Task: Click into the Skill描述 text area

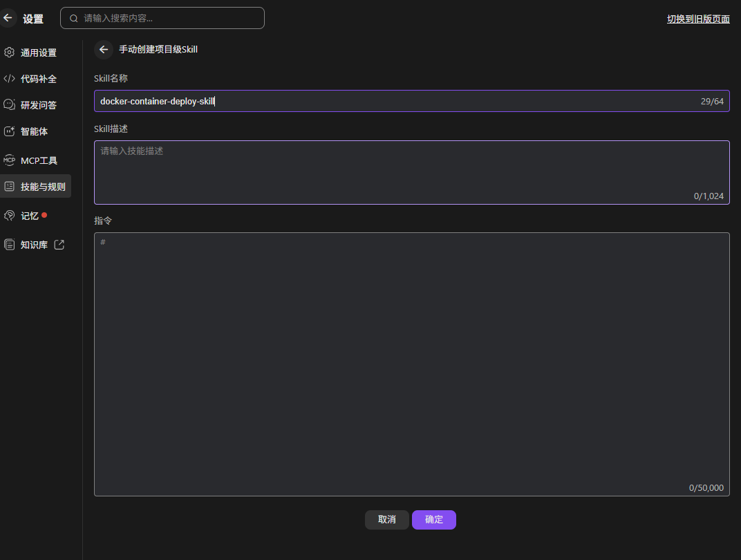Action: 411,172
